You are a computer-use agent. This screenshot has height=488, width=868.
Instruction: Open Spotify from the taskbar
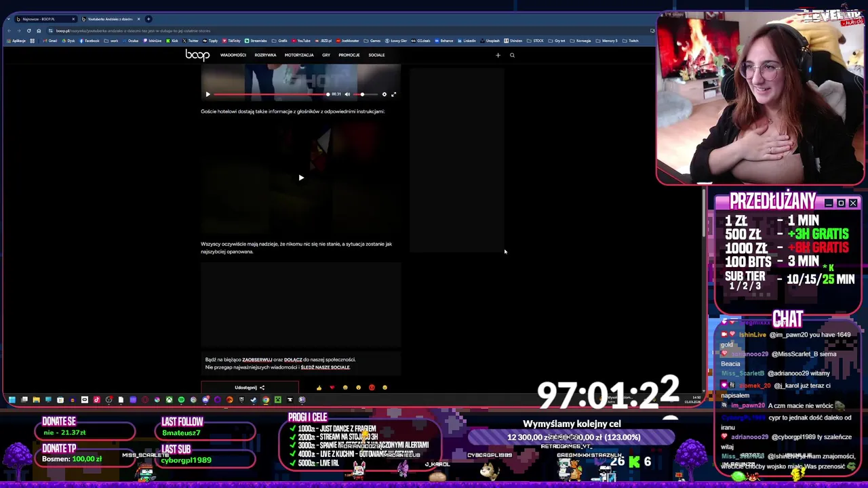click(181, 400)
